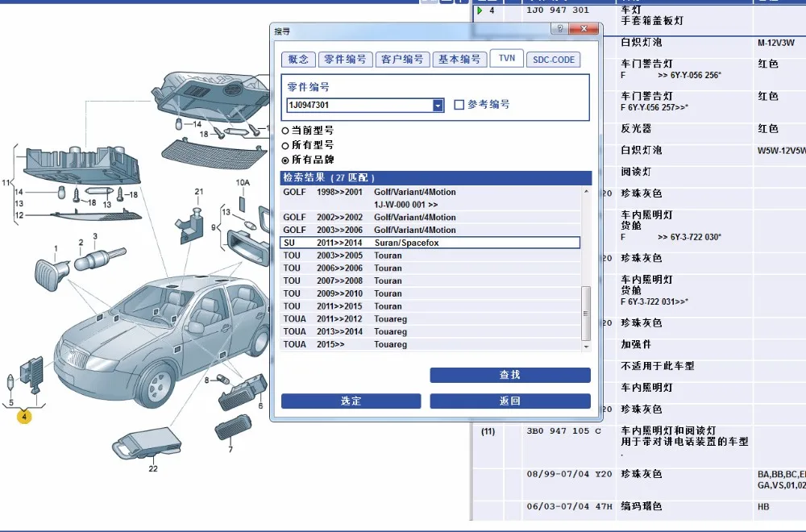Select the TOUA 2013>>2014 Touareg row
Viewport: 806px width, 532px height.
click(x=430, y=332)
